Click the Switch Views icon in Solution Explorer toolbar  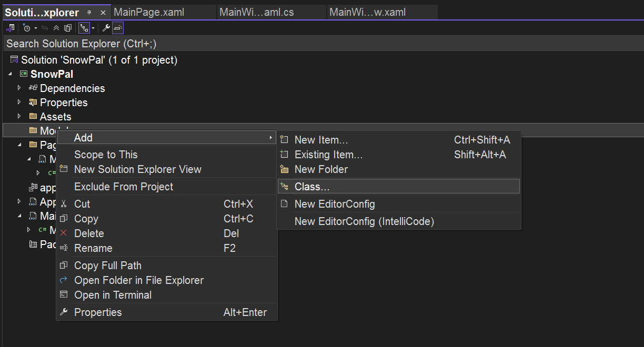(x=10, y=28)
